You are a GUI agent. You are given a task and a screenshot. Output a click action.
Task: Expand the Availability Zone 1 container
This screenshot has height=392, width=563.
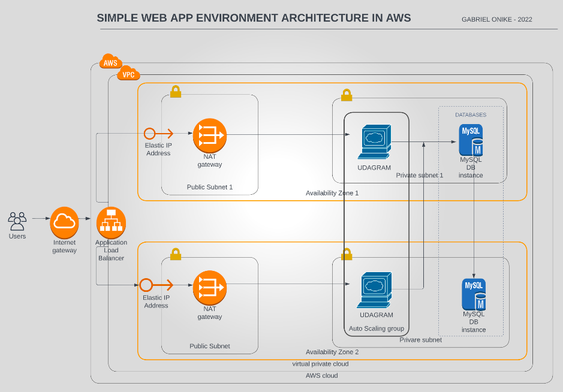point(333,192)
